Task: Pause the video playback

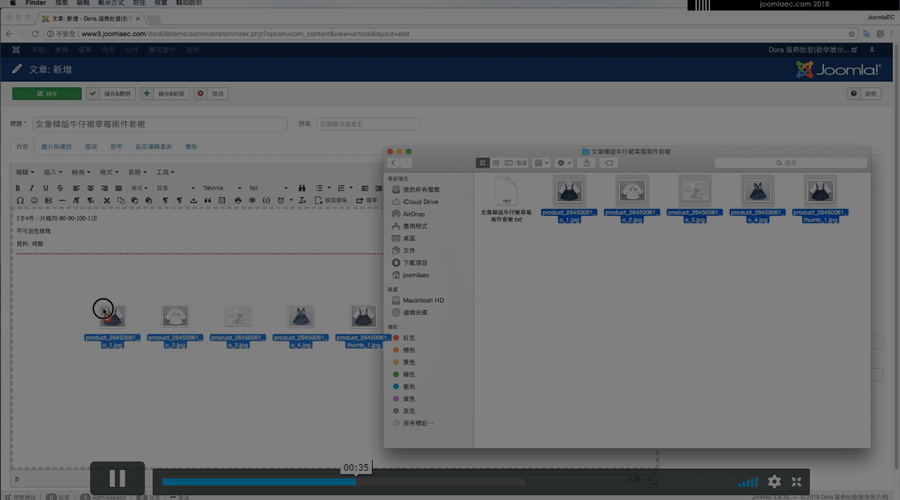Action: [x=117, y=479]
